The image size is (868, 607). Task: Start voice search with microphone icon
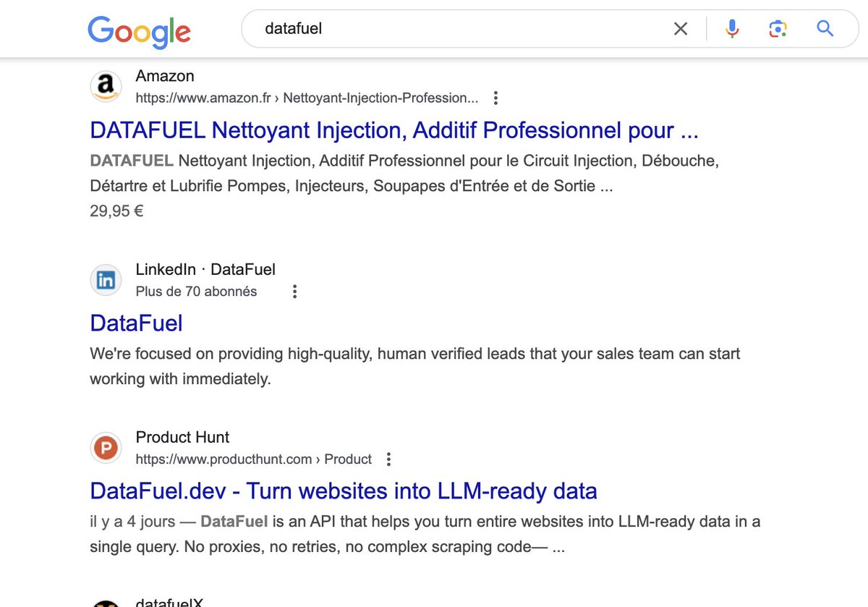pos(732,29)
